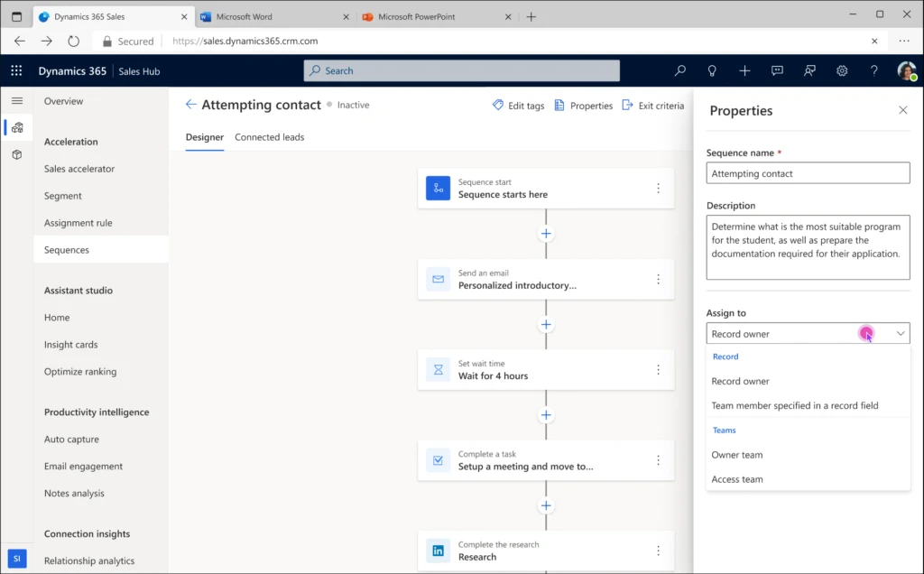924x574 pixels.
Task: Open the Settings gear icon
Action: 842,70
